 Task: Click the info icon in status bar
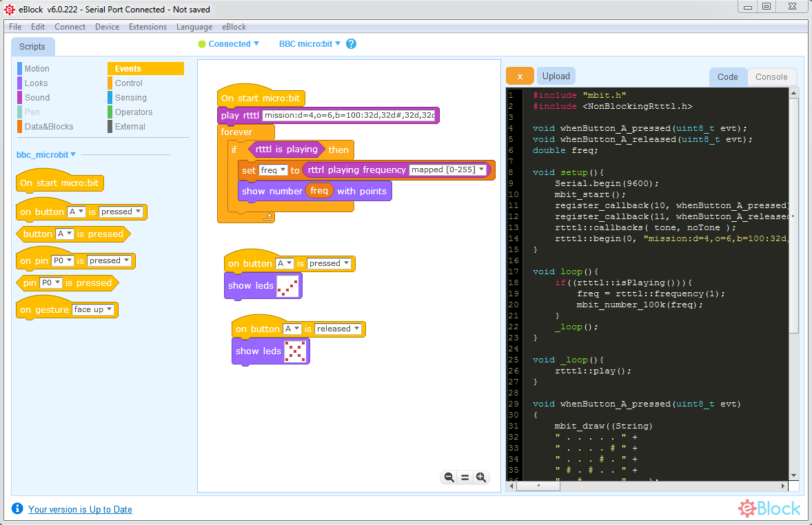(x=17, y=508)
